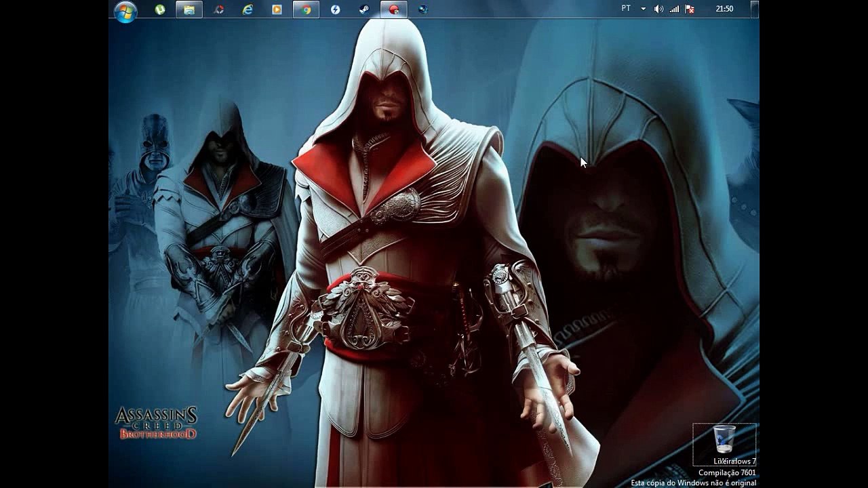Open the network signal tray icon
868x488 pixels.
[x=674, y=9]
